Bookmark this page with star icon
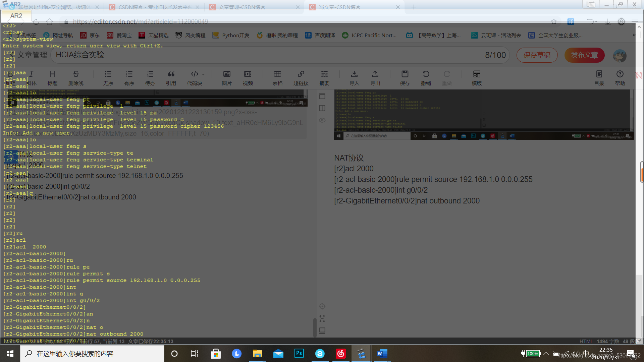 pos(554,21)
